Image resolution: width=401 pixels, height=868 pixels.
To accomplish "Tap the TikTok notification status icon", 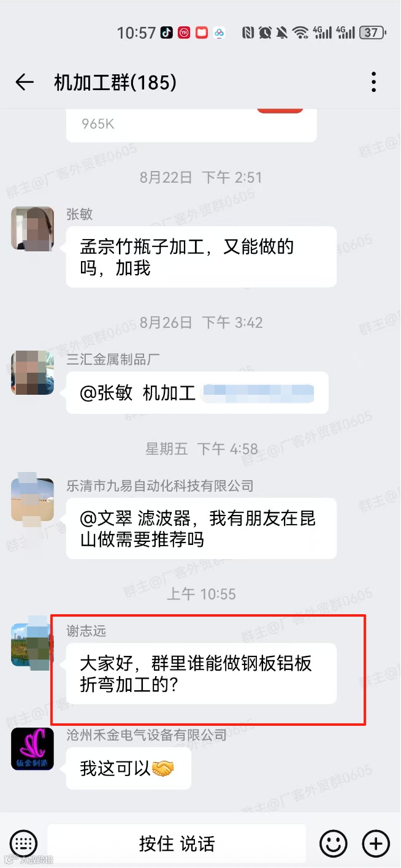I will coord(167,32).
